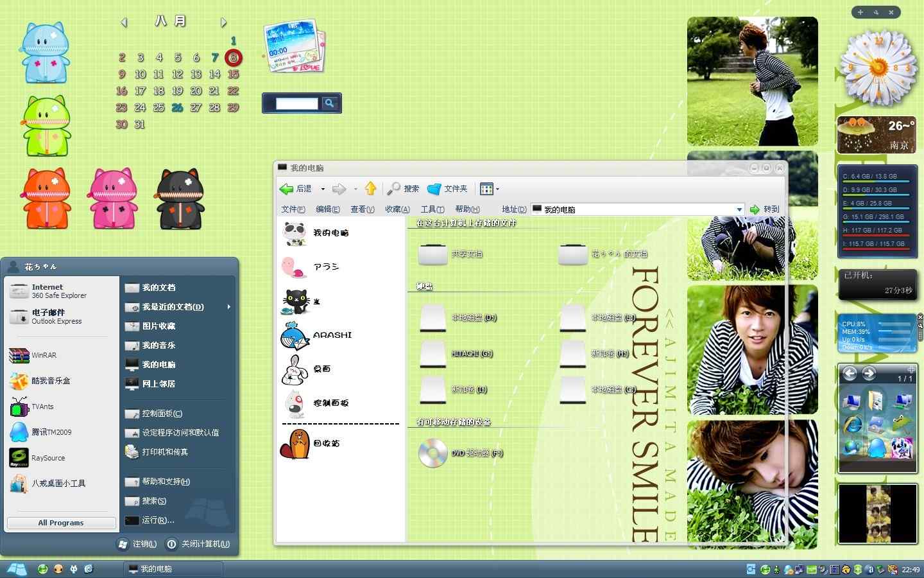Open the 搜索 search pane in explorer toolbar
This screenshot has height=578, width=924.
(x=403, y=189)
